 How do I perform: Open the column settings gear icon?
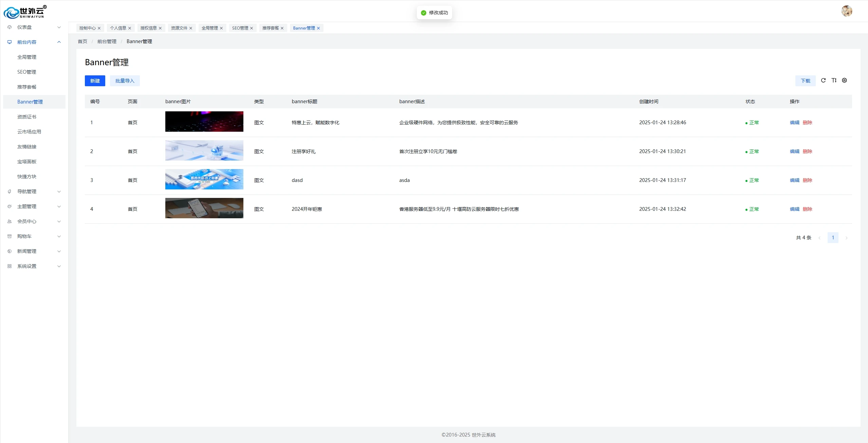click(845, 80)
